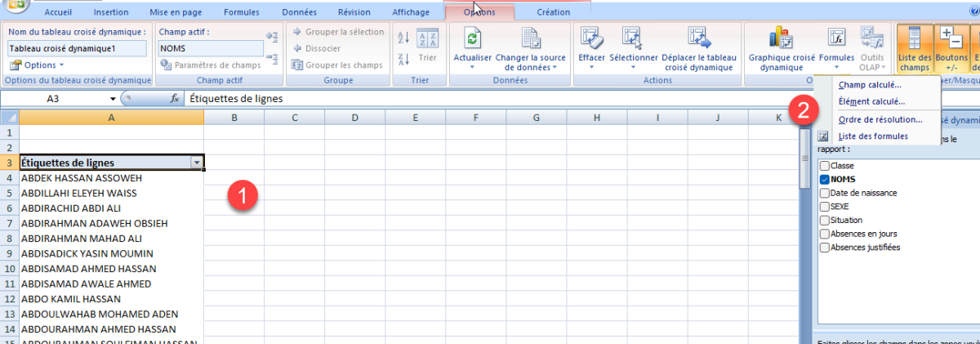The width and height of the screenshot is (980, 344).
Task: Check the Situation field
Action: (x=824, y=220)
